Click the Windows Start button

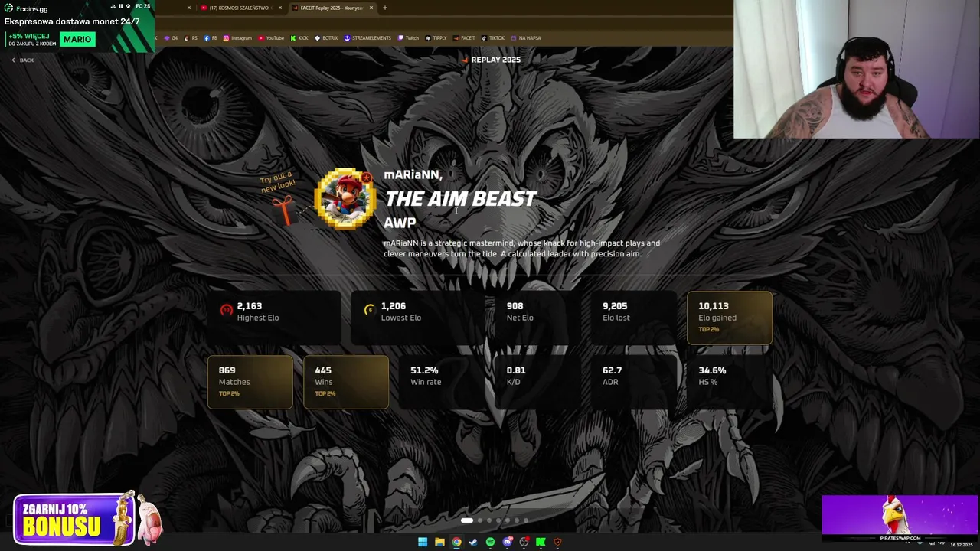(x=423, y=542)
